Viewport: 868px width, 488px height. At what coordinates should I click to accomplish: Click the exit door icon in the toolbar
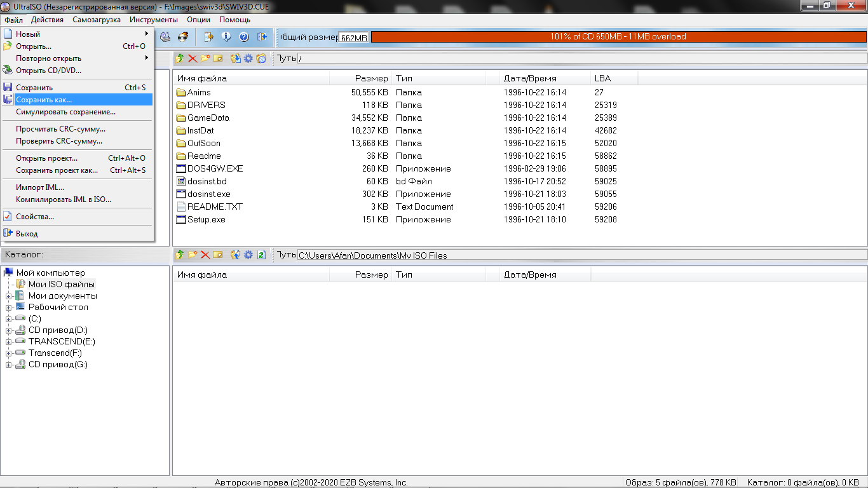tap(261, 37)
